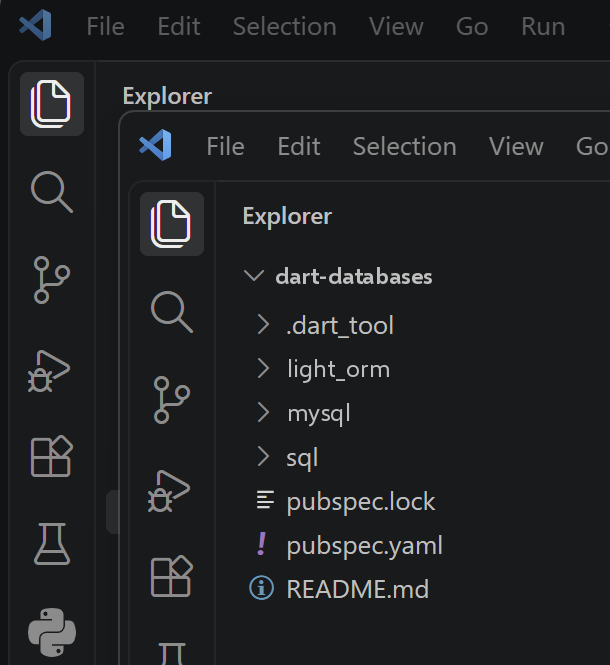Expand the light_orm folder chevron
Viewport: 610px width, 665px height.
tap(263, 369)
